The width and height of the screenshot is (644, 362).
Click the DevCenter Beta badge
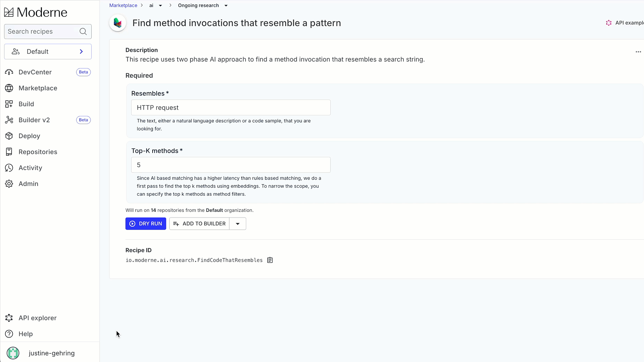[84, 72]
